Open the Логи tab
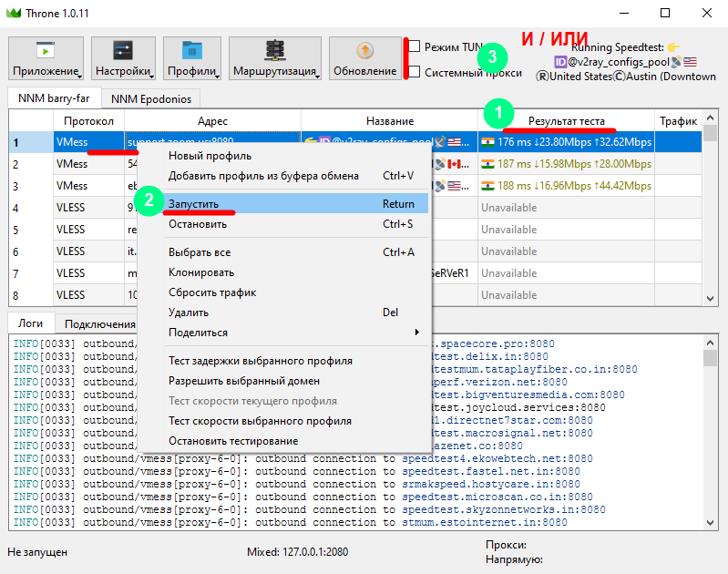728x574 pixels. (31, 323)
